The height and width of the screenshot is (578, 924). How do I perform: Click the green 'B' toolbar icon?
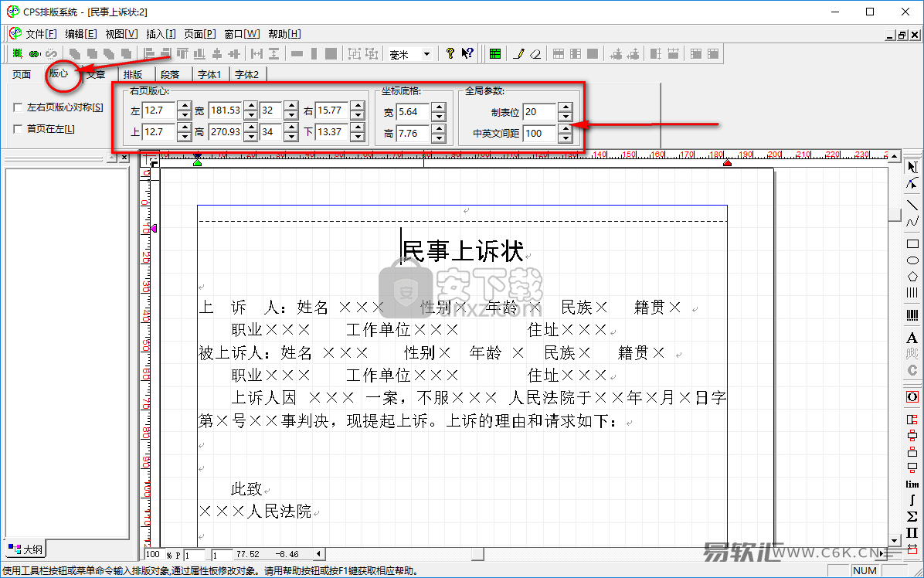pos(18,53)
